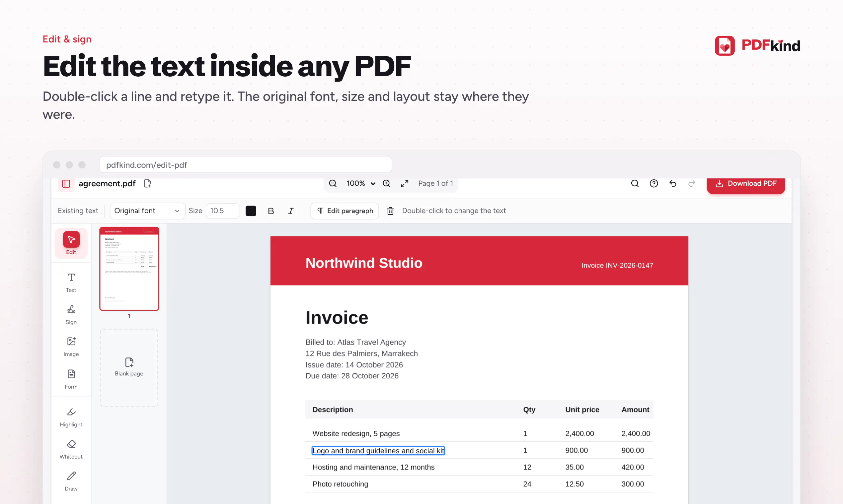Select the Form tool
Screen dimensions: 843x504
[71, 379]
